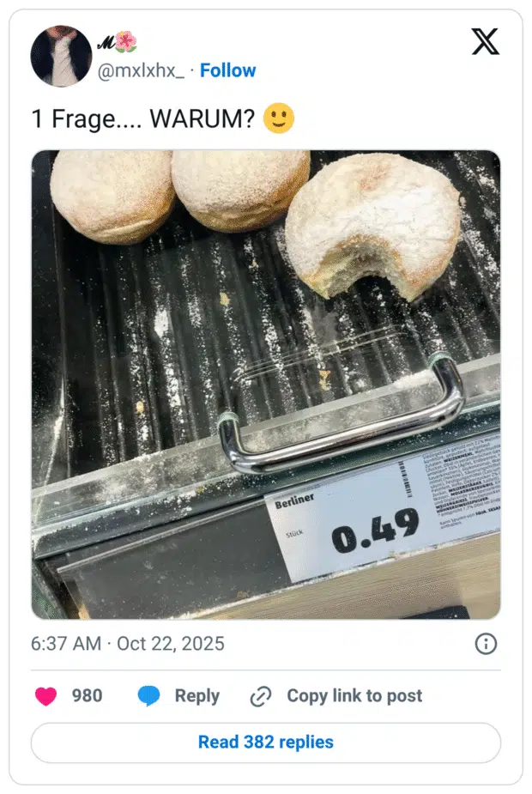Image resolution: width=532 pixels, height=794 pixels.
Task: Click the flower emoji beside the name
Action: pos(126,42)
